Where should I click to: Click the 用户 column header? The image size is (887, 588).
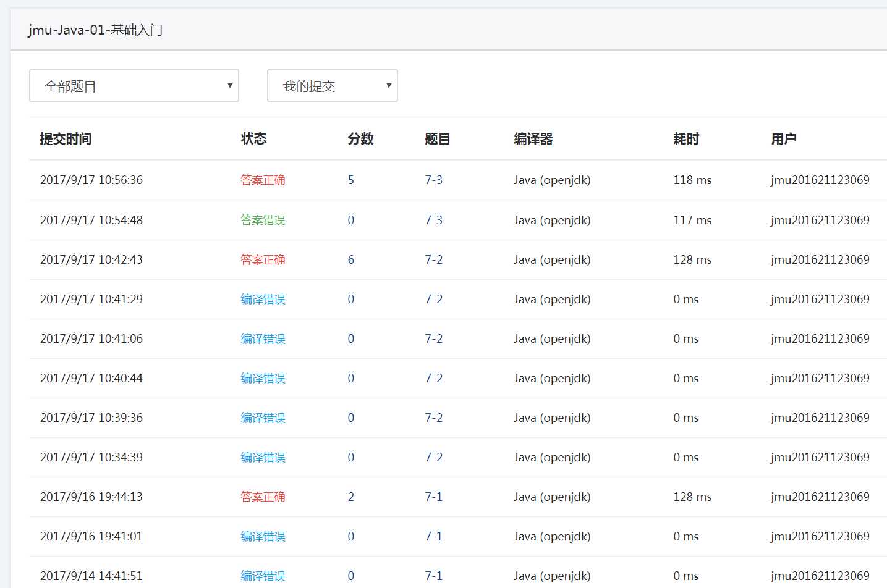point(784,139)
